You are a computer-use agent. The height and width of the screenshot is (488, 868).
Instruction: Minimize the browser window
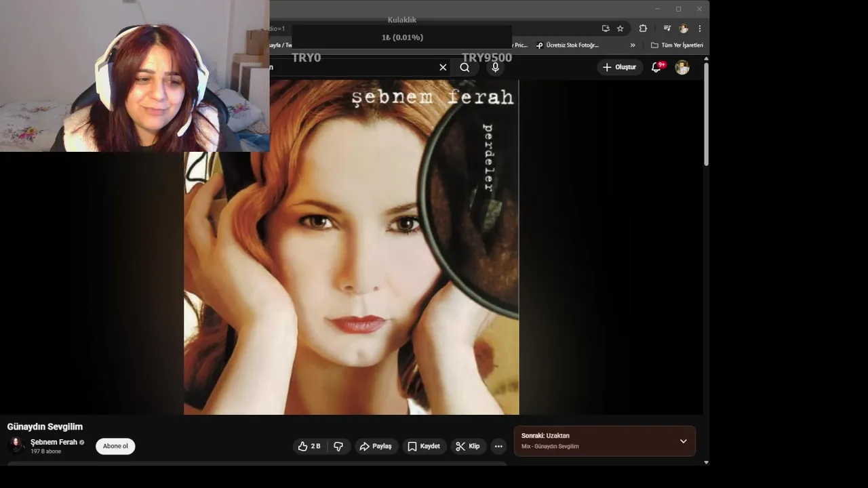pos(657,9)
